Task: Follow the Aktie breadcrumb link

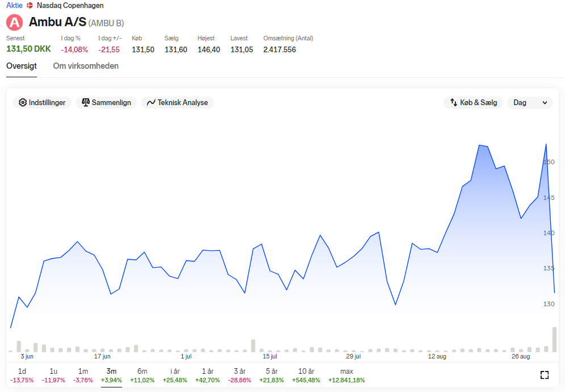Action: click(x=14, y=6)
